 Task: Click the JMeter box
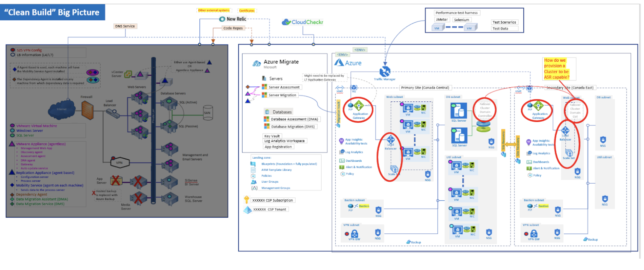pos(442,20)
